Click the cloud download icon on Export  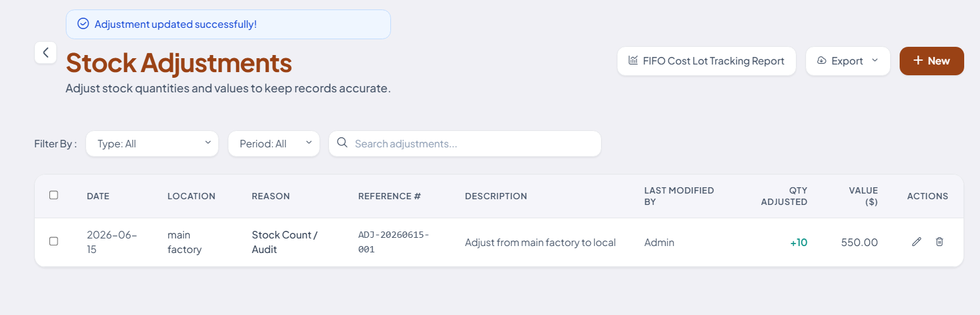822,61
